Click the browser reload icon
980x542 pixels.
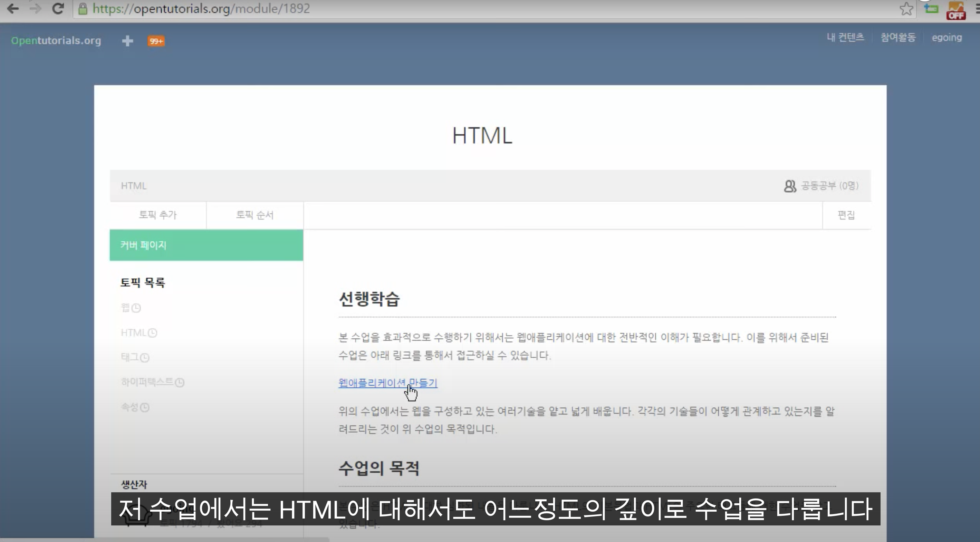click(x=58, y=8)
